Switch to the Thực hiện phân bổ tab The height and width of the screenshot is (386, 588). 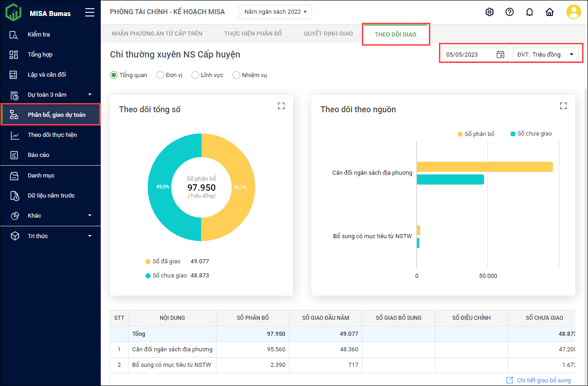click(x=253, y=34)
